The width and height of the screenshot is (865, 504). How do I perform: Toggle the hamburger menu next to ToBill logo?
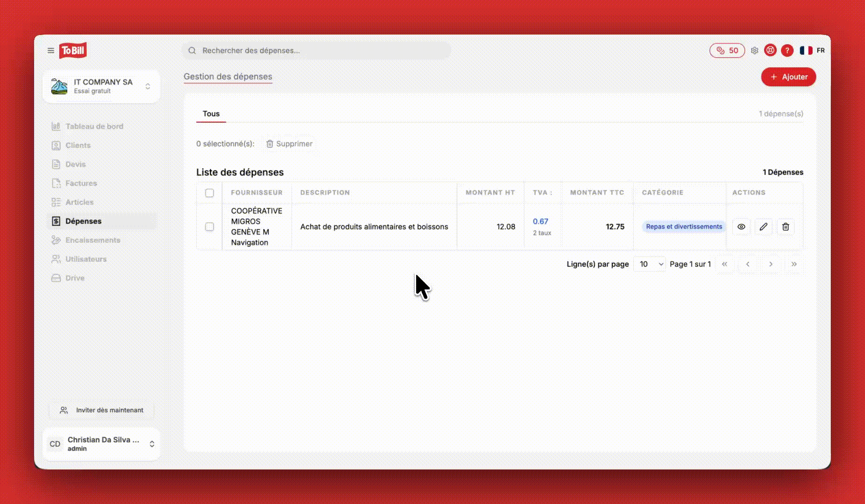51,50
